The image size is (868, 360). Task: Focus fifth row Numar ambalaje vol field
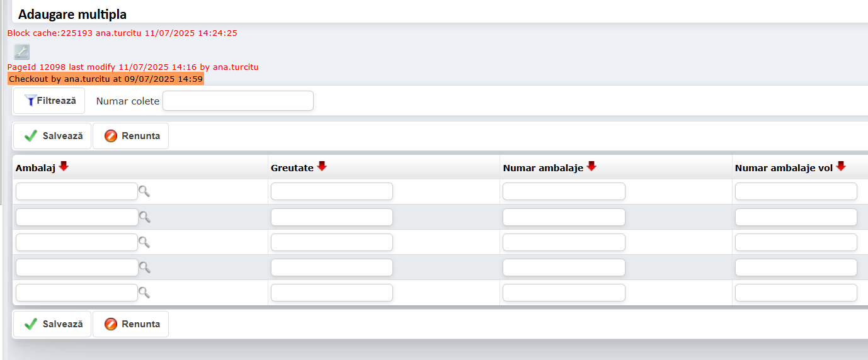click(796, 292)
